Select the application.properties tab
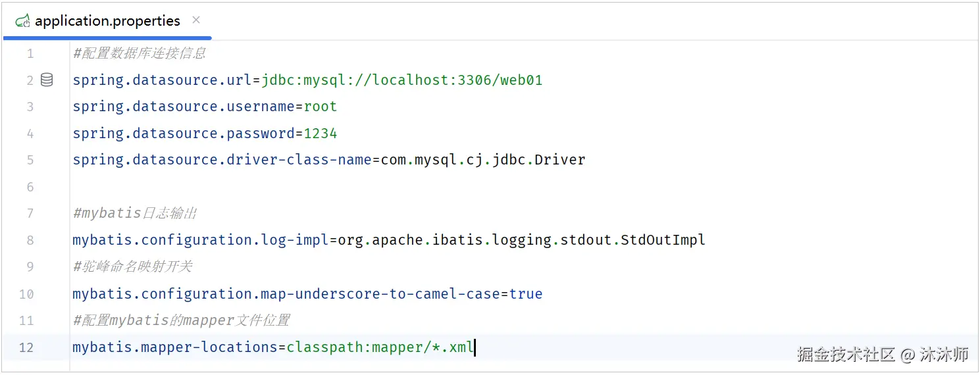This screenshot has height=375, width=980. tap(107, 20)
